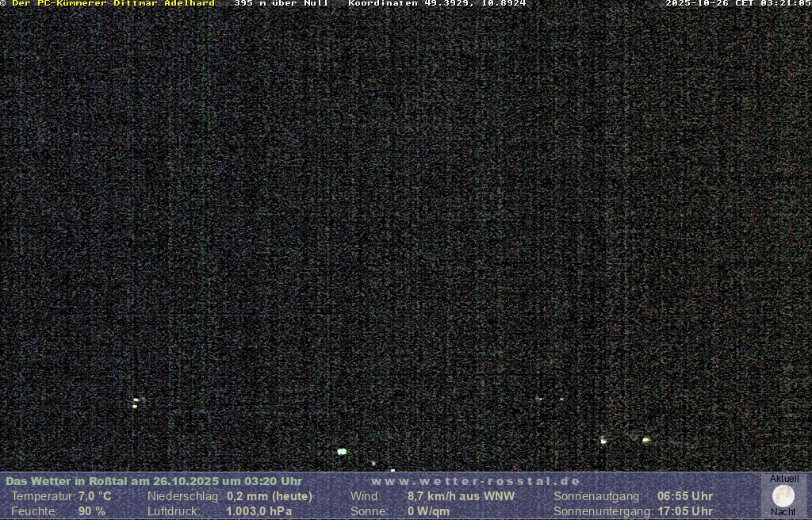Viewport: 812px width, 520px height.
Task: Click the yellow light cluster on the left
Action: 136,402
